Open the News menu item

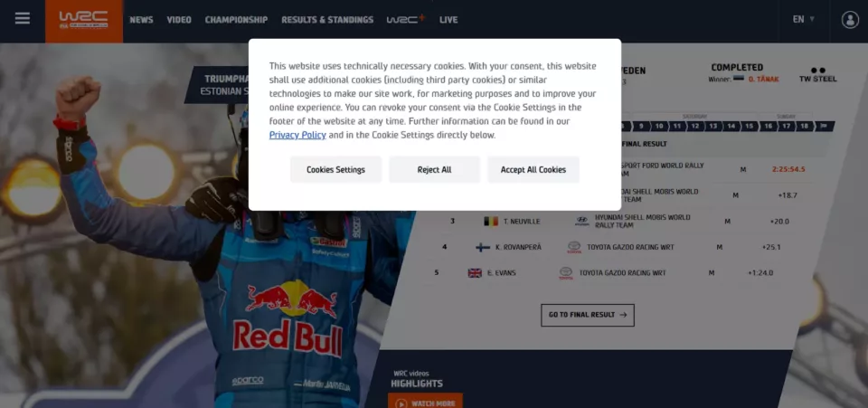[141, 20]
